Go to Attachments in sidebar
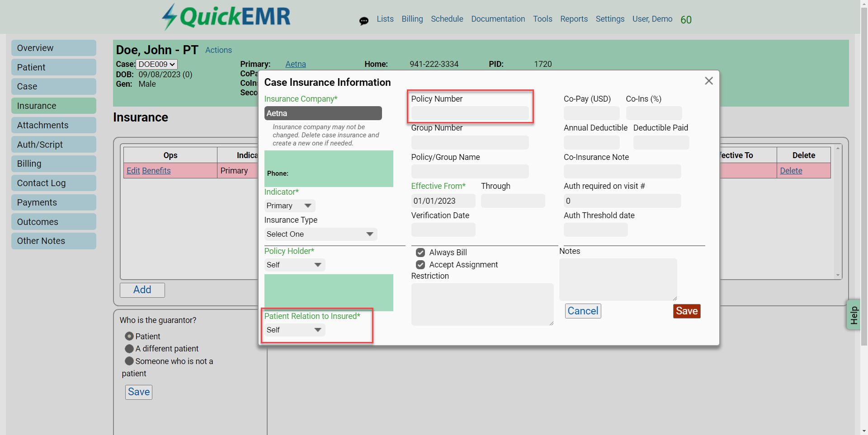 [54, 125]
